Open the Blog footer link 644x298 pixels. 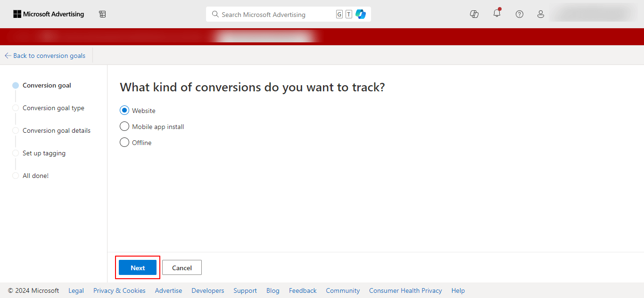click(273, 290)
